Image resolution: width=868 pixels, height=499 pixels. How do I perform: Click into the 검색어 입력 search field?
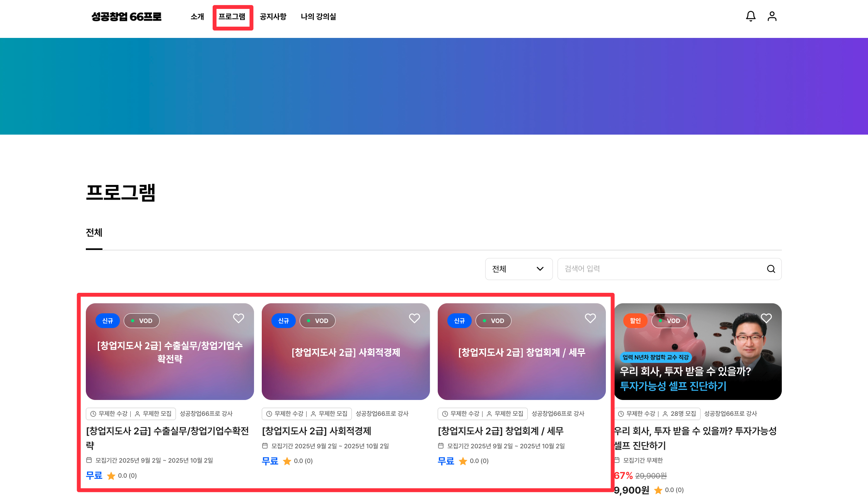coord(661,269)
